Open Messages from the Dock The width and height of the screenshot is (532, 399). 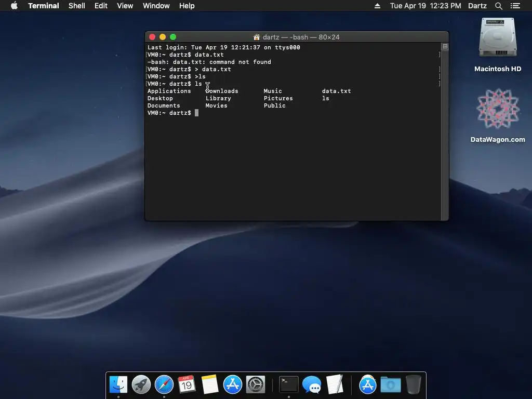pos(312,385)
